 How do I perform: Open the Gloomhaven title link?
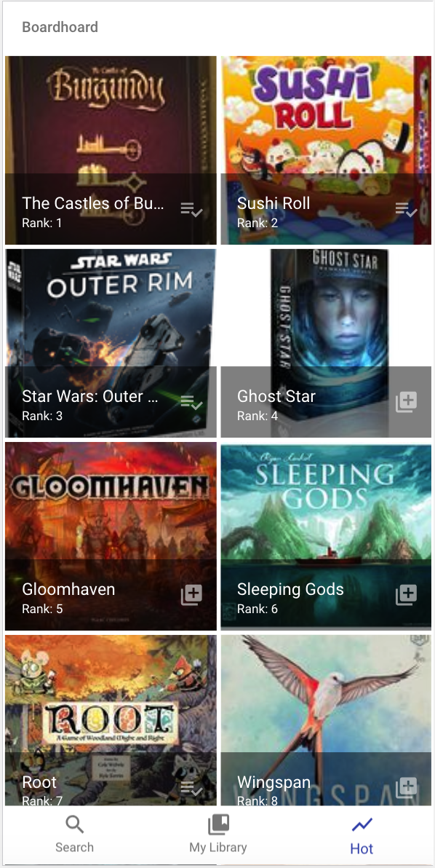tap(68, 589)
